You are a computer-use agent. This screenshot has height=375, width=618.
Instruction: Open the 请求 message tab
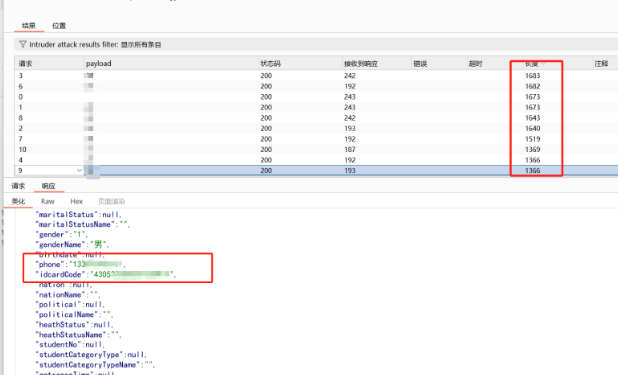(x=18, y=186)
